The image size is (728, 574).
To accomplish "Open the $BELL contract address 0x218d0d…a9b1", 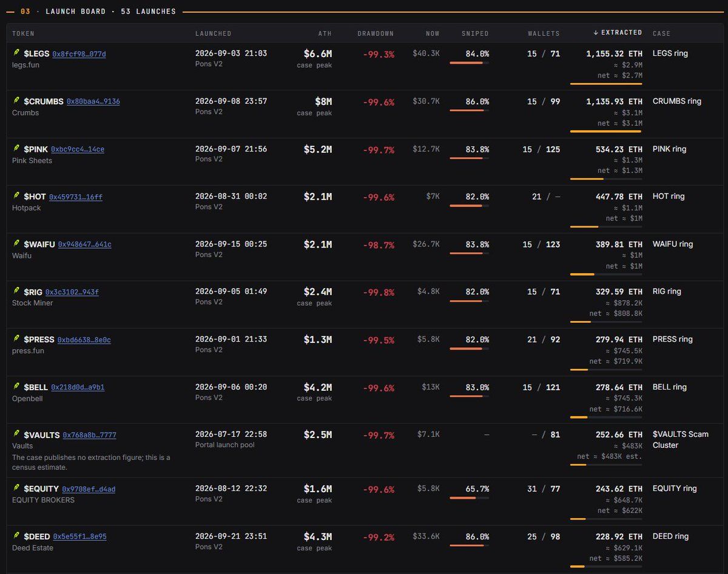I will [x=78, y=387].
